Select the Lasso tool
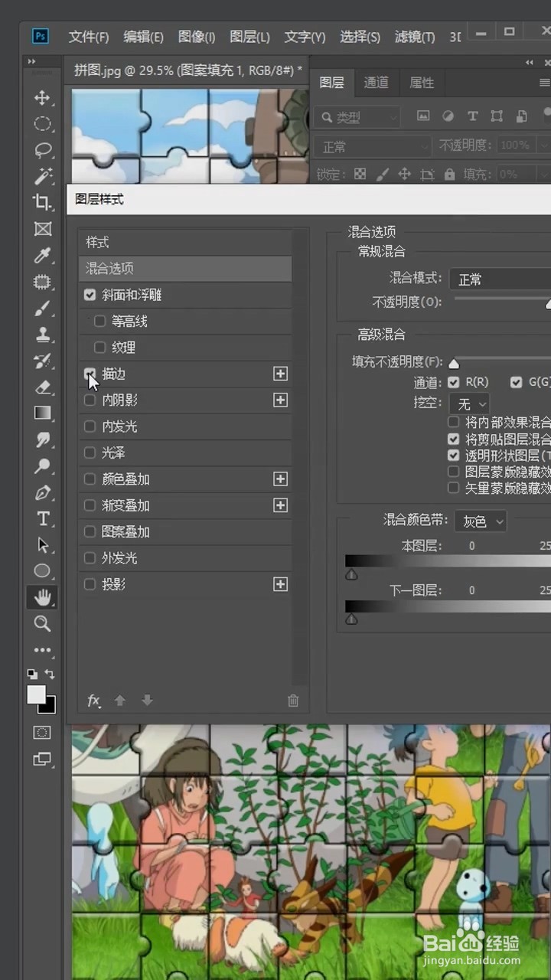 [42, 150]
